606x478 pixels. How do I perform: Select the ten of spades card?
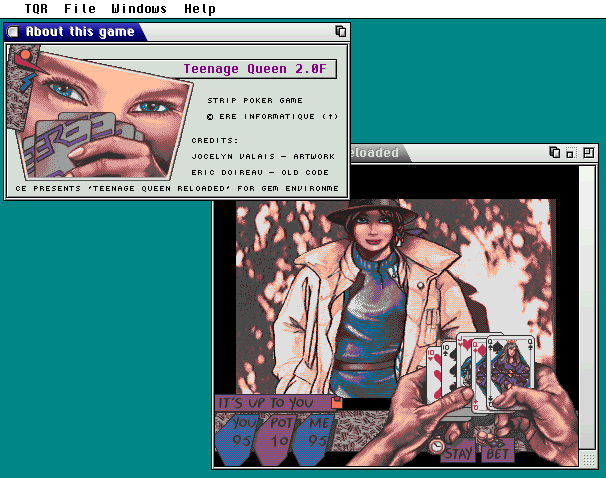coord(449,367)
